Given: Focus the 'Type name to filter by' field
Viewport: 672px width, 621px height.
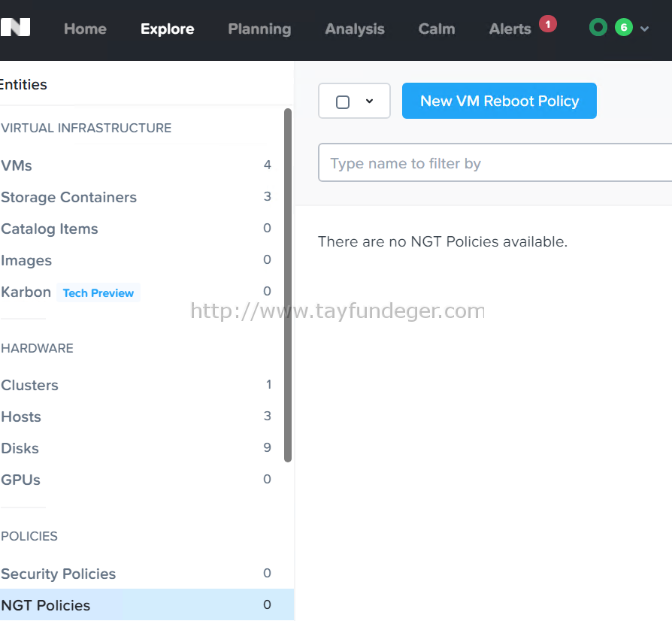Looking at the screenshot, I should tap(495, 163).
